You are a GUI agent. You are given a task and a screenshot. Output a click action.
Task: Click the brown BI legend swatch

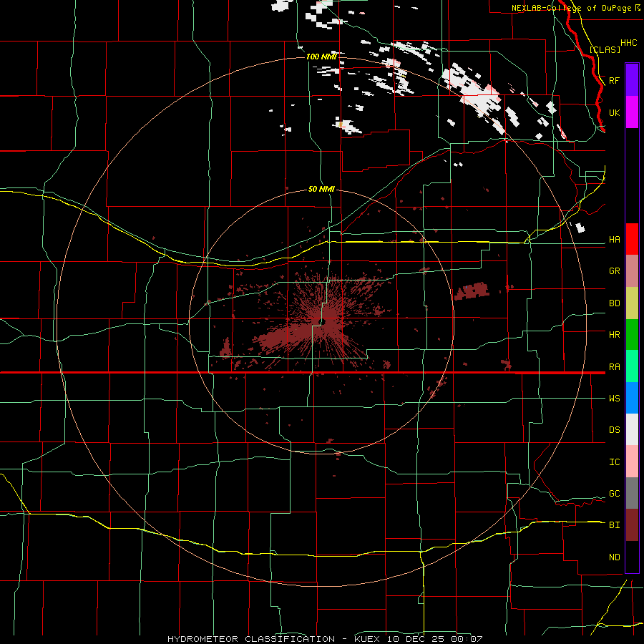point(632,525)
